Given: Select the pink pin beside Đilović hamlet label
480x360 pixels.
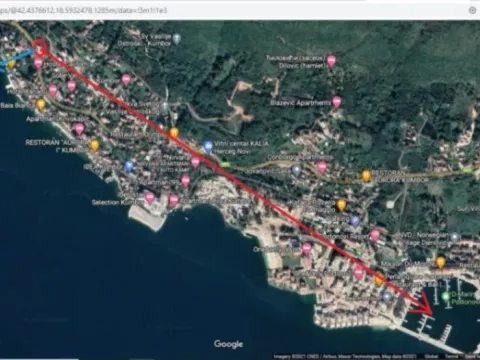Looking at the screenshot, I should 331,61.
